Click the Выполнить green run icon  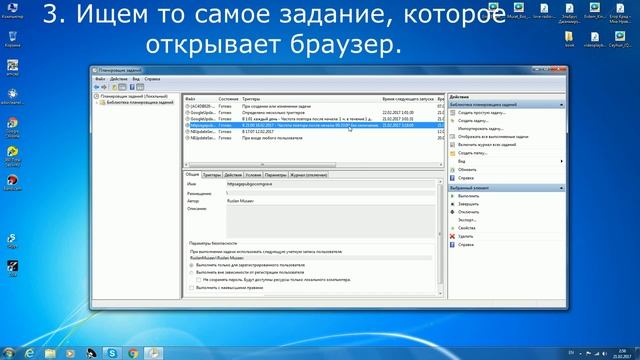click(x=452, y=196)
